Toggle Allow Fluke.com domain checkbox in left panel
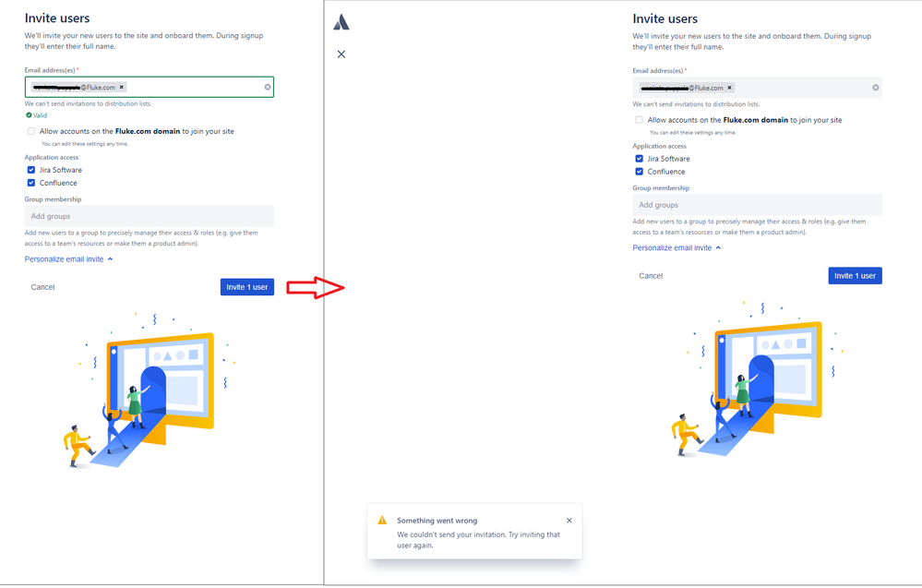 click(x=31, y=131)
